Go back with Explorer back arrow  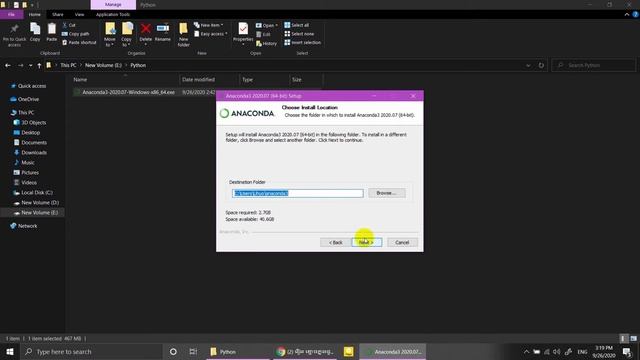pyautogui.click(x=8, y=65)
